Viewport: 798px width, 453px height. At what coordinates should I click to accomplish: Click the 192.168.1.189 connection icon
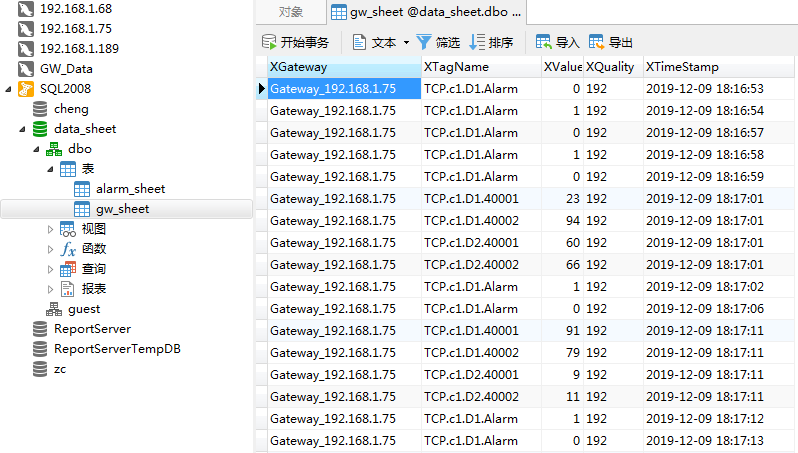click(x=25, y=48)
